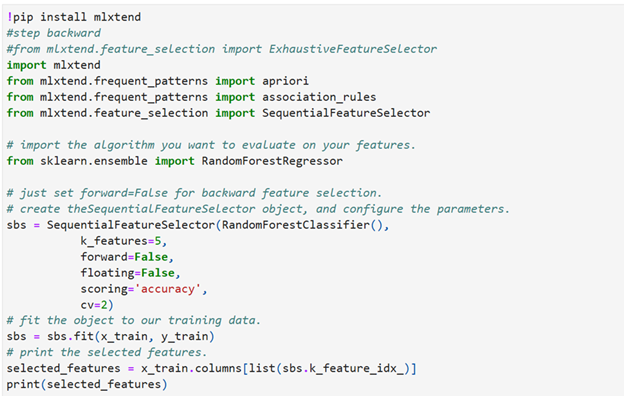Click 'SequentialFeatureSelector' in the import statement
The width and height of the screenshot is (624, 396).
346,113
